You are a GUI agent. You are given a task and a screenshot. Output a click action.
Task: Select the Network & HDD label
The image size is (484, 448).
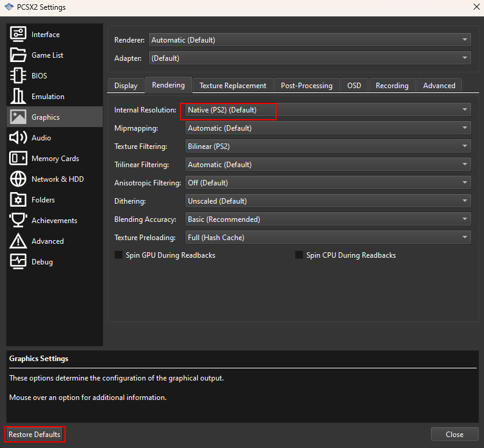point(58,179)
